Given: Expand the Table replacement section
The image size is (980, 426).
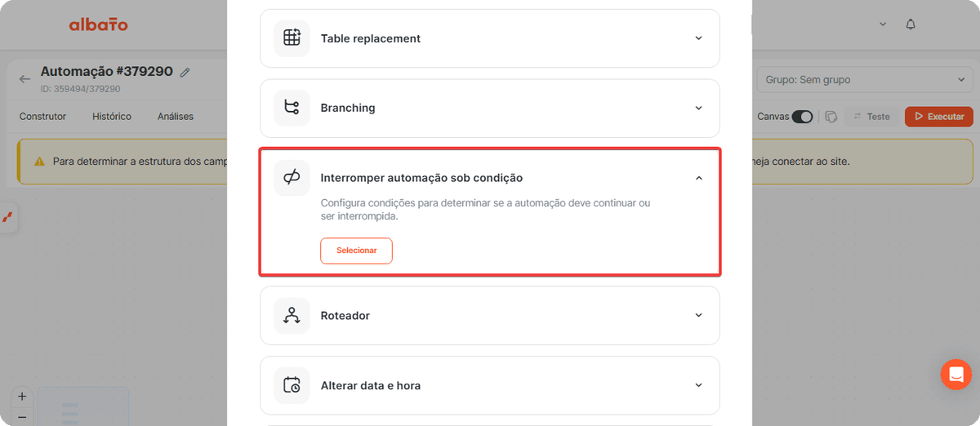Looking at the screenshot, I should coord(698,38).
